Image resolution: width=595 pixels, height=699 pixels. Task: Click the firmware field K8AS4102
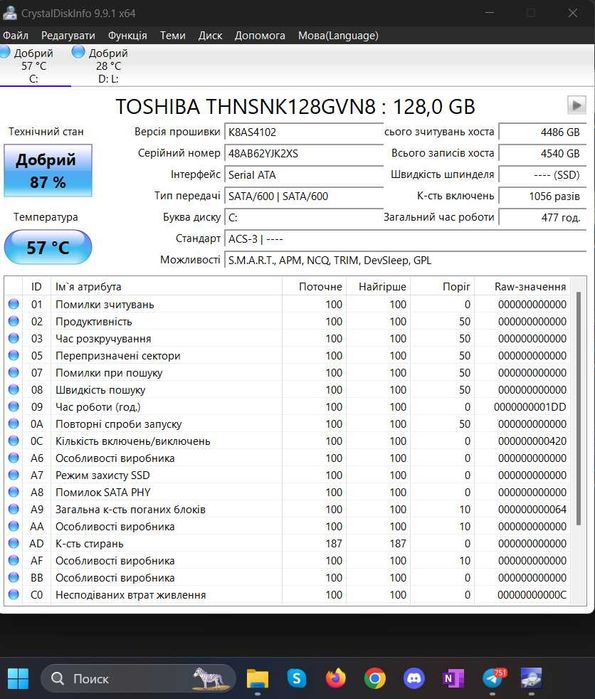tap(304, 132)
